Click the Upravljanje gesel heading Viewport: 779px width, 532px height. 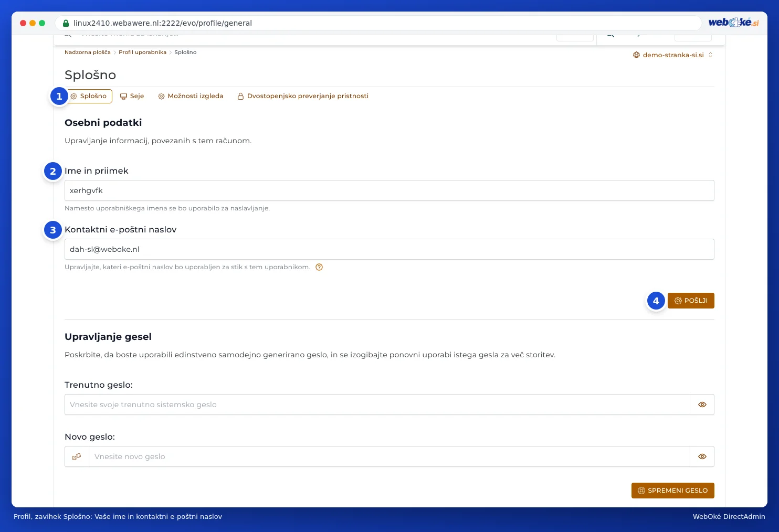coord(108,337)
